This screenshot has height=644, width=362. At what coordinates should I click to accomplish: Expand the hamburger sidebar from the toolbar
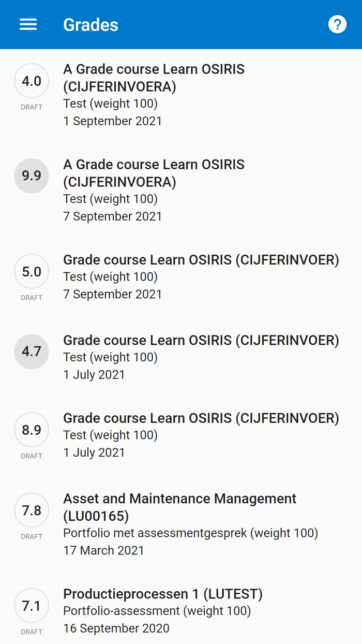(x=28, y=24)
